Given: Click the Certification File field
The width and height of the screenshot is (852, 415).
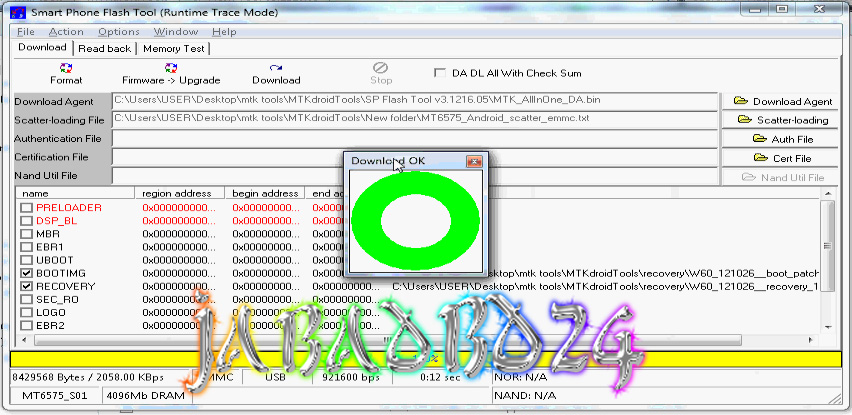Looking at the screenshot, I should coord(415,157).
